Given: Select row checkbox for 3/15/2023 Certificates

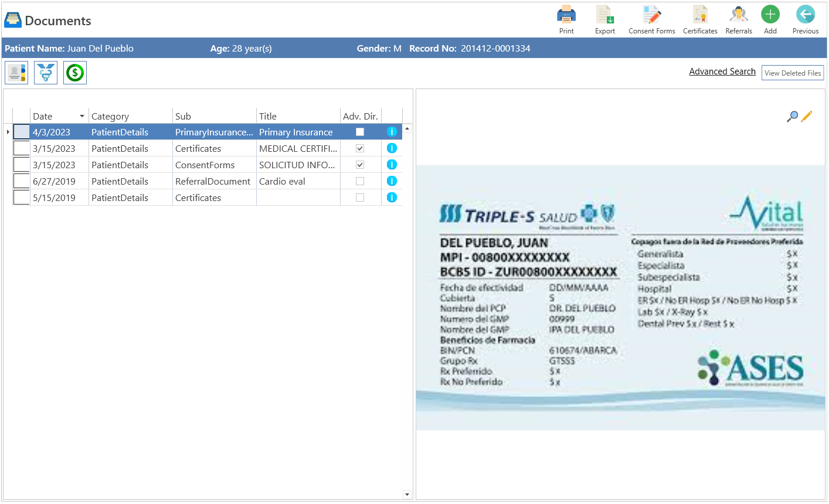Looking at the screenshot, I should [21, 148].
